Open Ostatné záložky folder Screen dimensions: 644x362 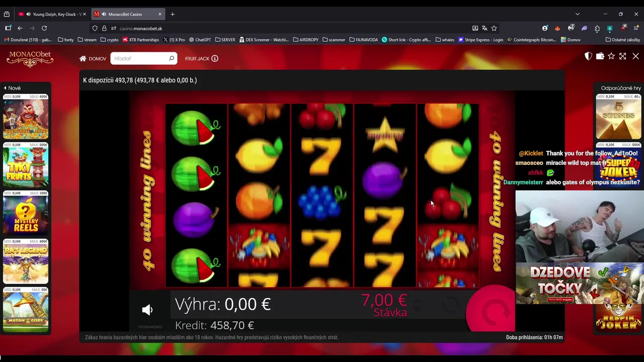(623, 40)
